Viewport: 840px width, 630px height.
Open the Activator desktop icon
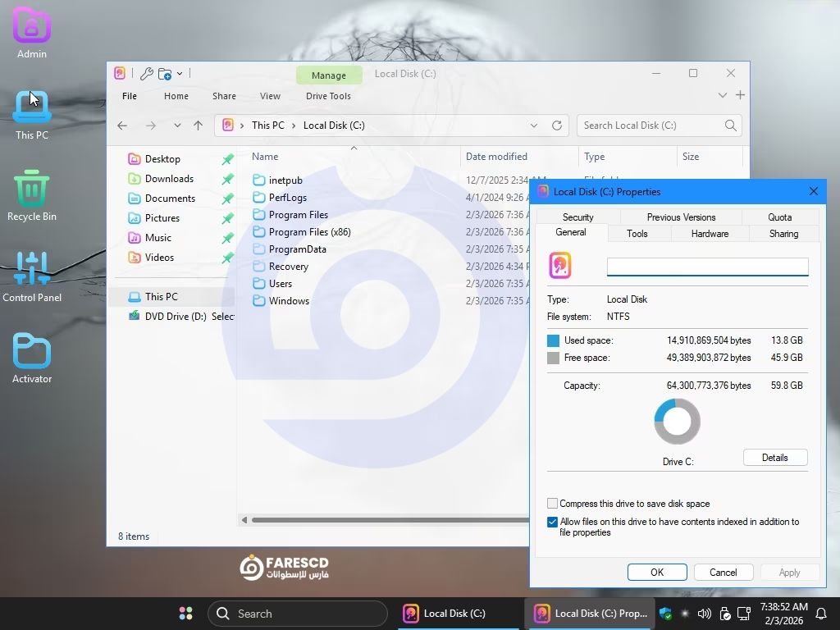tap(32, 358)
